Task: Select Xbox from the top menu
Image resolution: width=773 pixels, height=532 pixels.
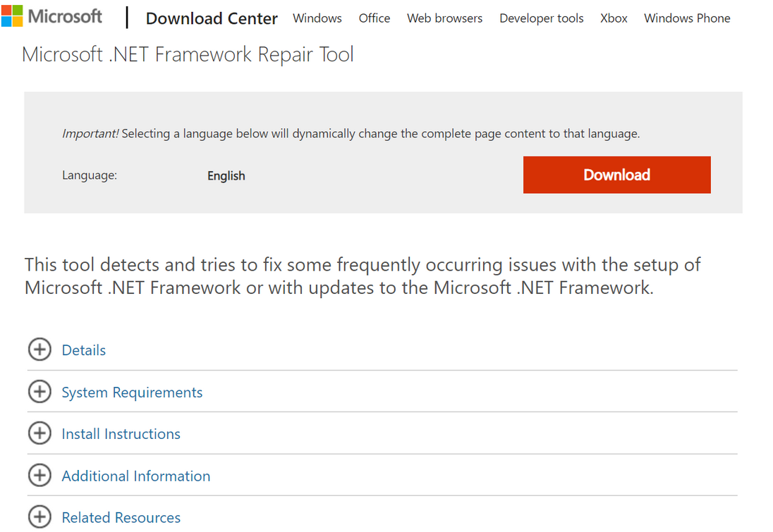Action: (x=614, y=18)
